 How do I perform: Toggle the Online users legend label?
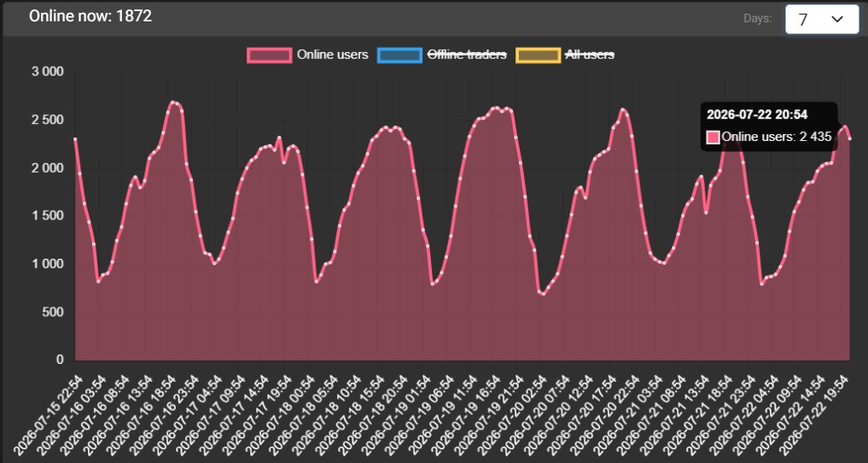(x=332, y=55)
